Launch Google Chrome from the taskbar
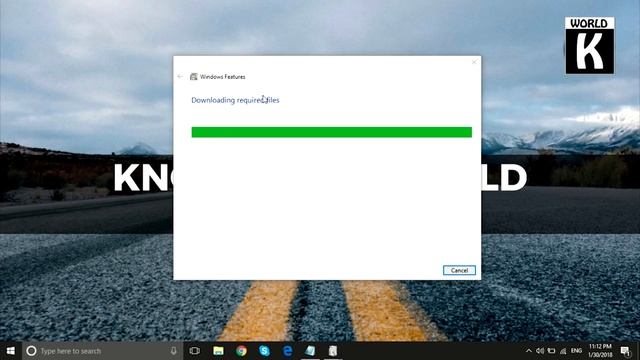This screenshot has width=640, height=360. click(x=241, y=351)
